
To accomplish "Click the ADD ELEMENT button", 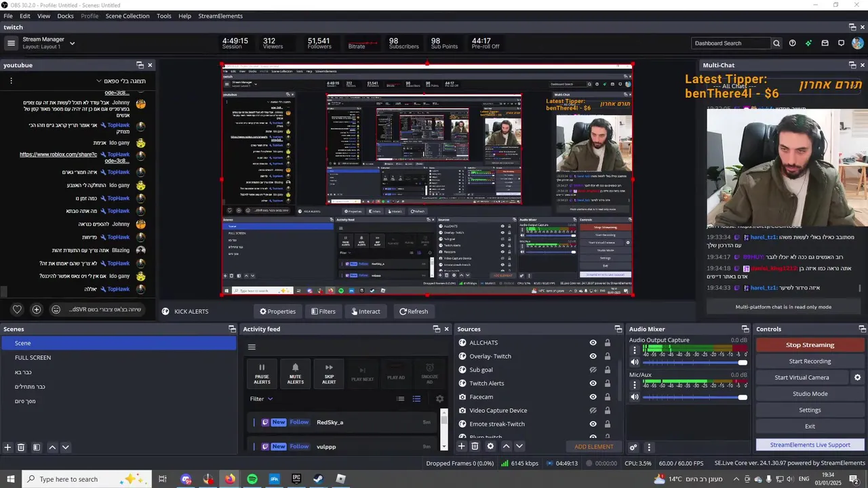I will 594,447.
